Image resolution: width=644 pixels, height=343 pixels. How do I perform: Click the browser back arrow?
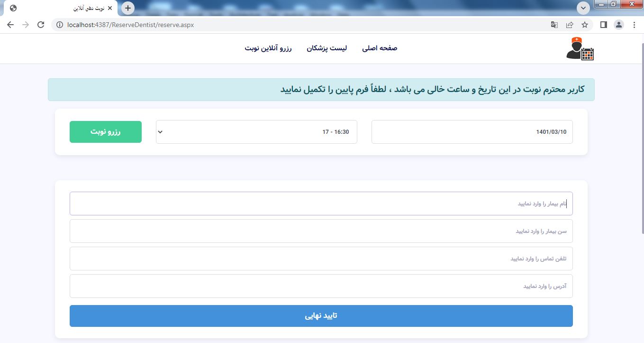pyautogui.click(x=10, y=25)
